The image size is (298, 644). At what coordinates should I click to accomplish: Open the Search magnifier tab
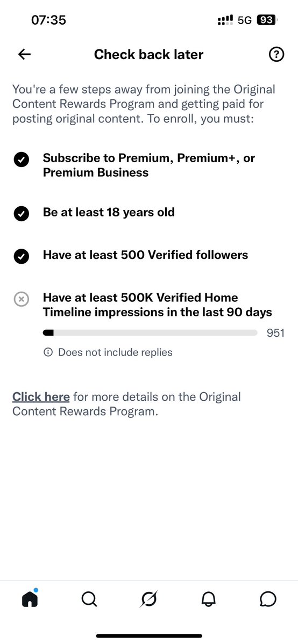coord(89,599)
